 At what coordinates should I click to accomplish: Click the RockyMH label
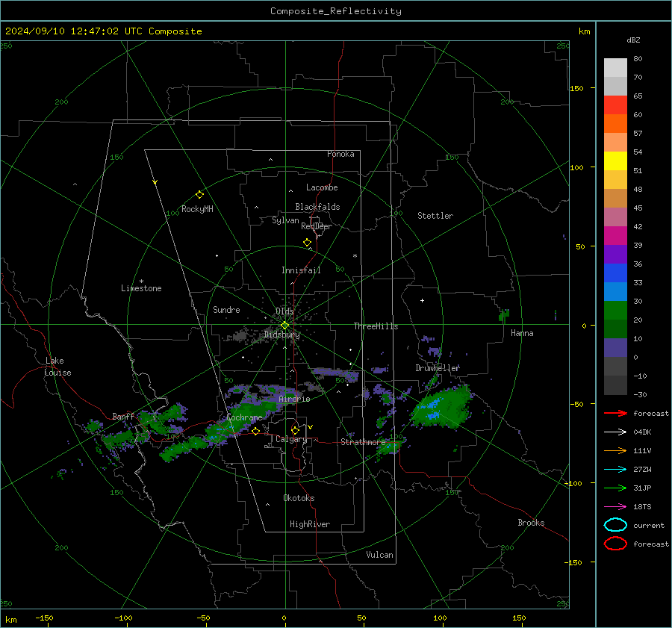pos(197,209)
